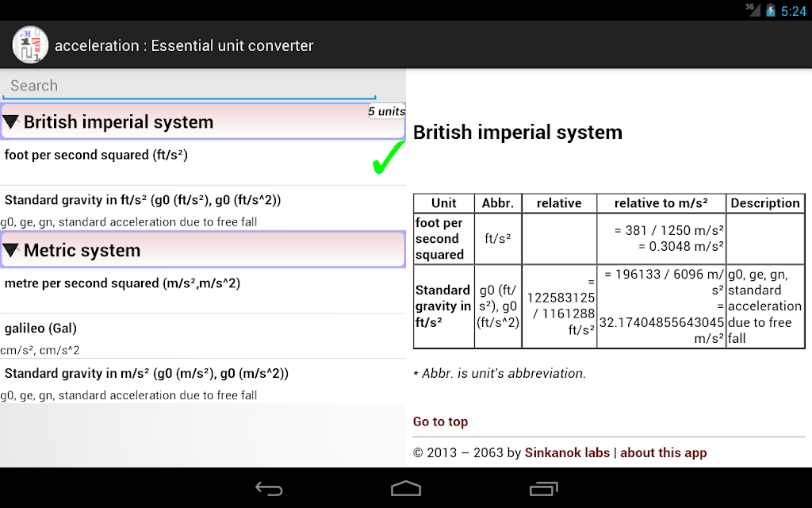
Task: Click the Go to top link
Action: (x=440, y=421)
